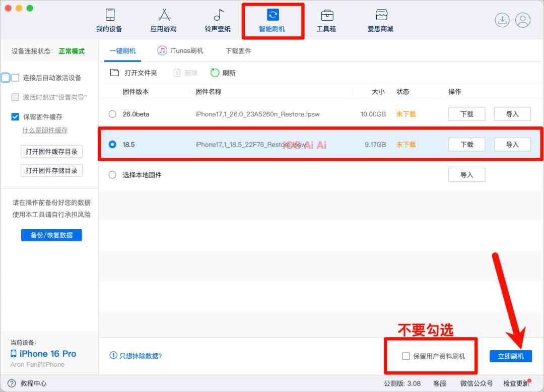Screen dimensions: 544x392
Task: Click the 立即刷机 button
Action: coord(510,356)
